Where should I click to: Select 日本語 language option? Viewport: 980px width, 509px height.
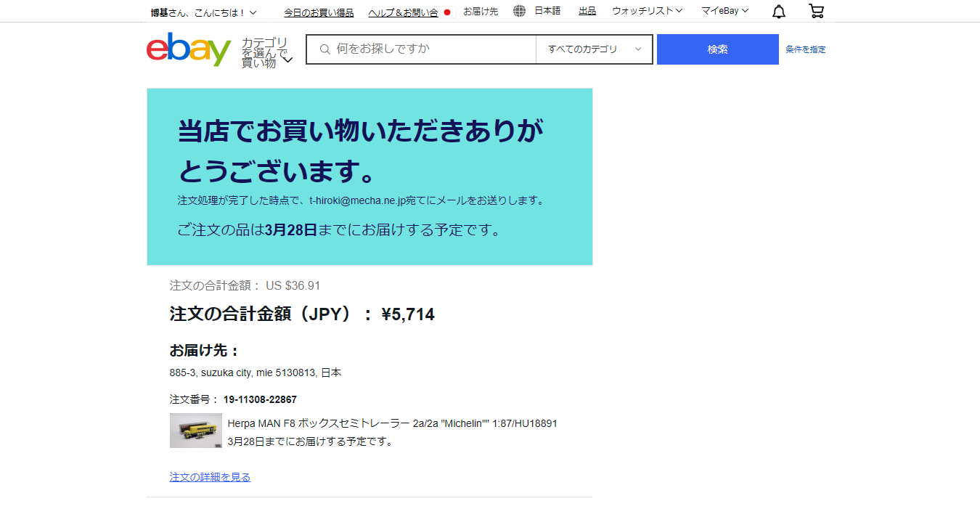pos(547,11)
